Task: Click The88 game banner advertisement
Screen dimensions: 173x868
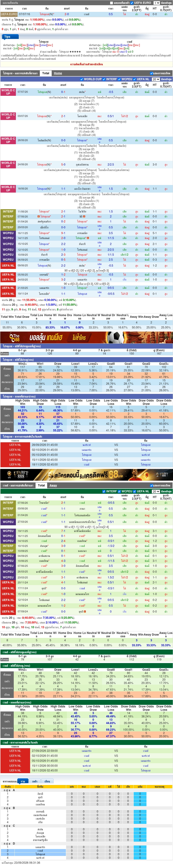Action: (86, 337)
